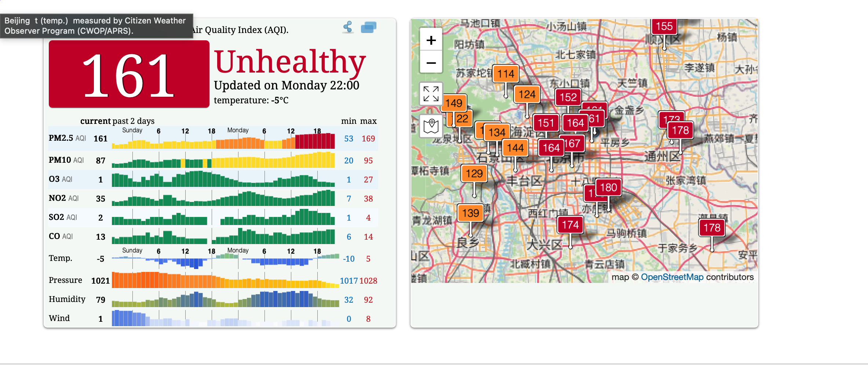This screenshot has width=868, height=365.
Task: Select the 149 station marker on the map
Action: pos(455,103)
